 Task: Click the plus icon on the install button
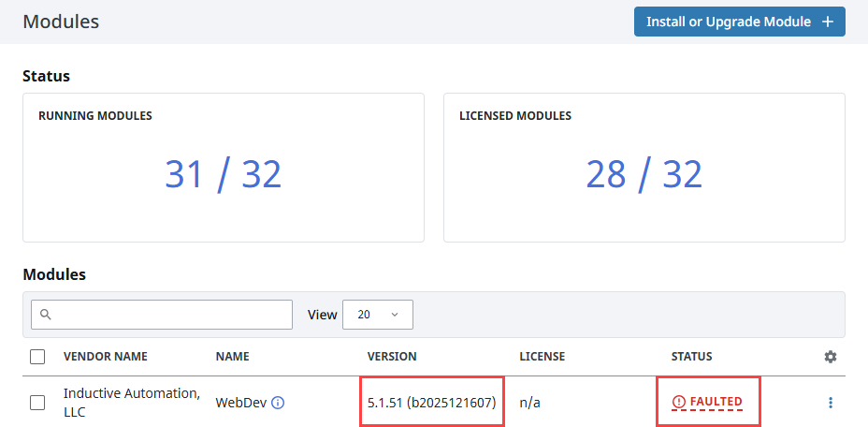(x=827, y=22)
